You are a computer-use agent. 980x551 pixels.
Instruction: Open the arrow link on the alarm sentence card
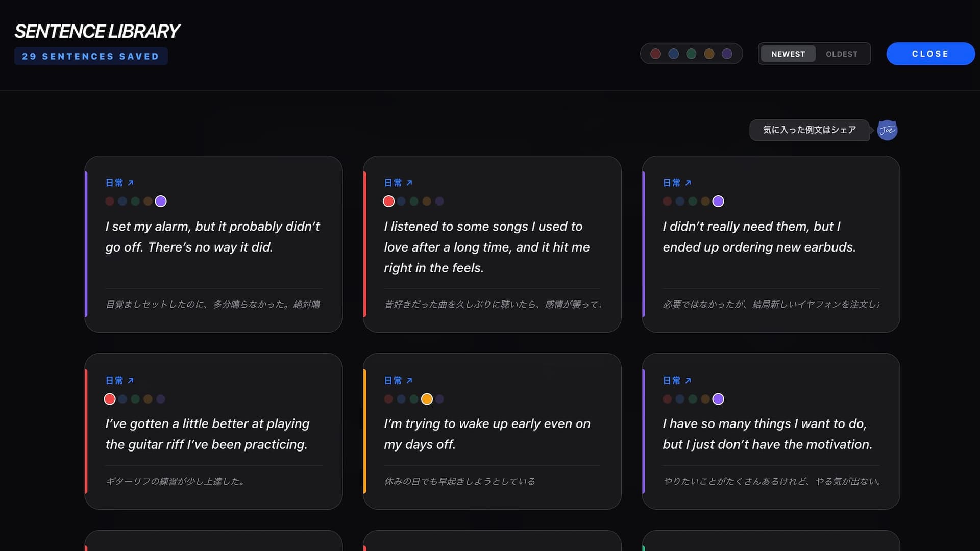pos(131,183)
